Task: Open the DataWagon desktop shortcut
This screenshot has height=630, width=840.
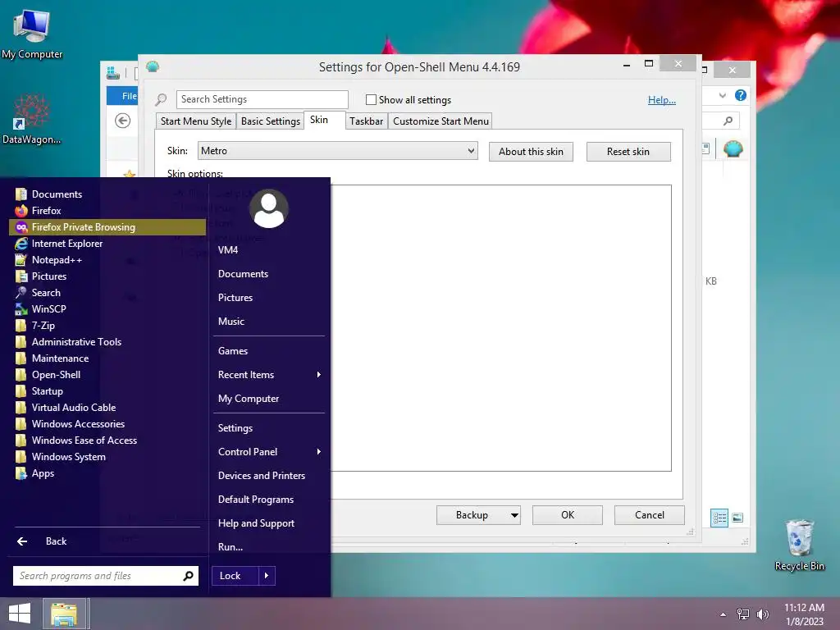Action: click(31, 119)
